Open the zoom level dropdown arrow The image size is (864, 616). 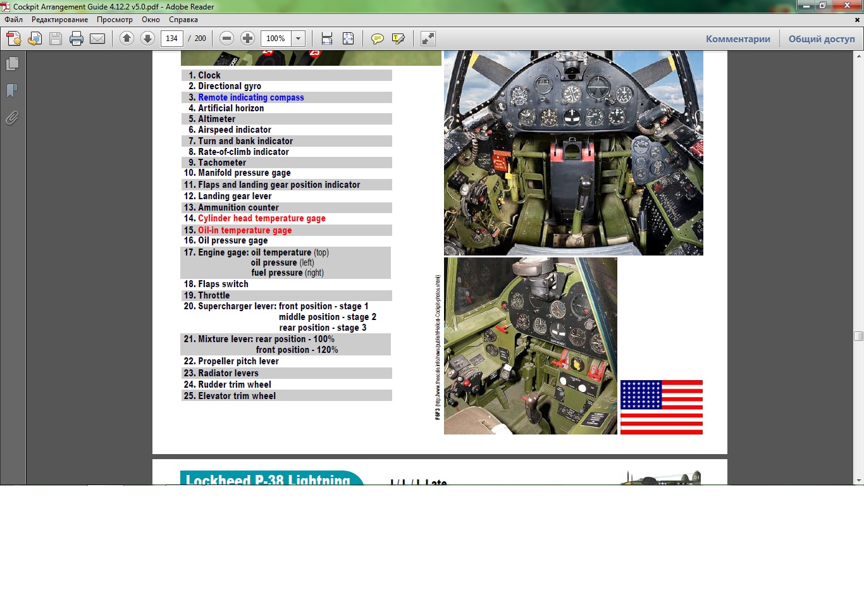(x=299, y=39)
